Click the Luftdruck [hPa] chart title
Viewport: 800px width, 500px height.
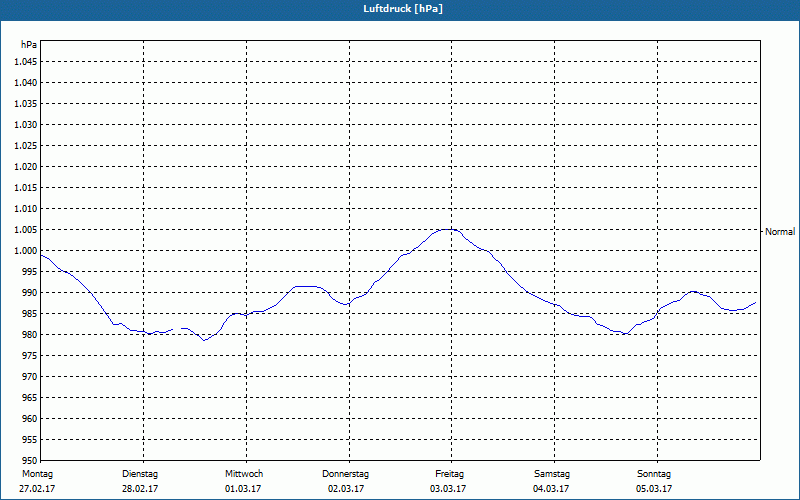(403, 9)
